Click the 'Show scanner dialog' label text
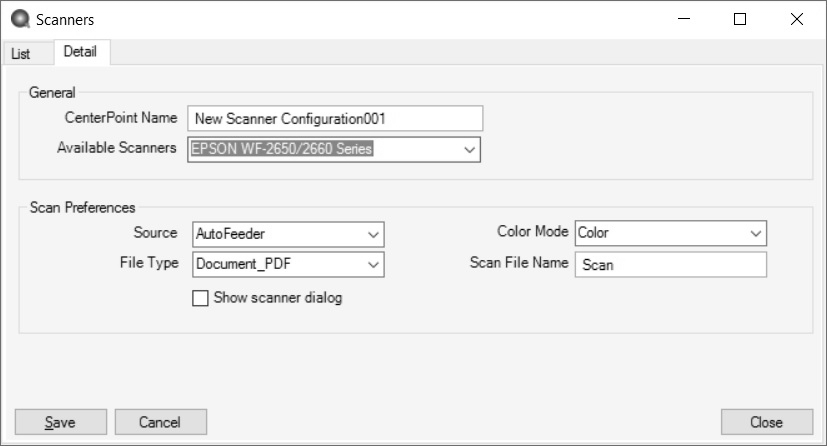This screenshot has height=446, width=827. [x=277, y=298]
